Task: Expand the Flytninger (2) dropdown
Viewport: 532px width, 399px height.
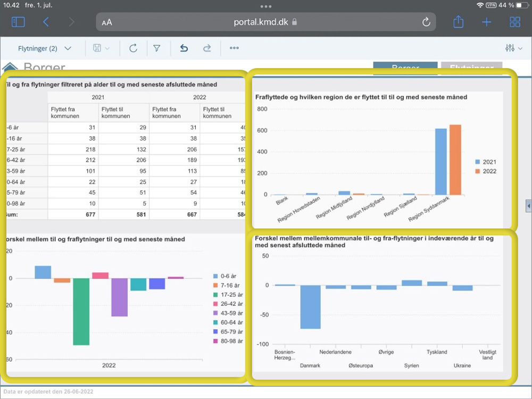Action: pos(45,48)
